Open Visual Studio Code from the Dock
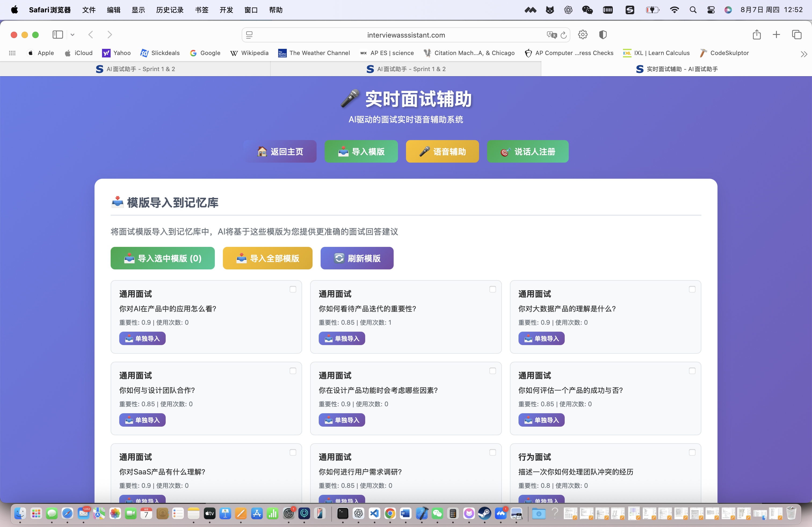Viewport: 812px width, 527px height. click(374, 513)
